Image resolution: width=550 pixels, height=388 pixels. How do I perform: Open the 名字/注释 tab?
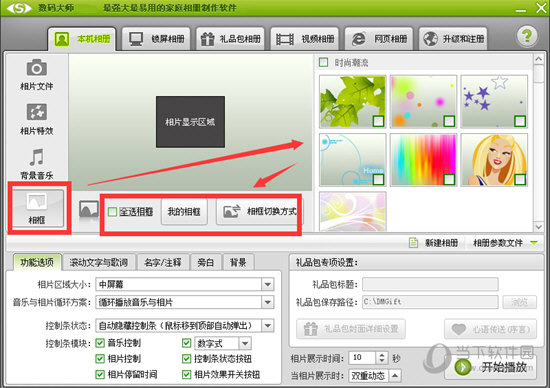click(x=163, y=262)
